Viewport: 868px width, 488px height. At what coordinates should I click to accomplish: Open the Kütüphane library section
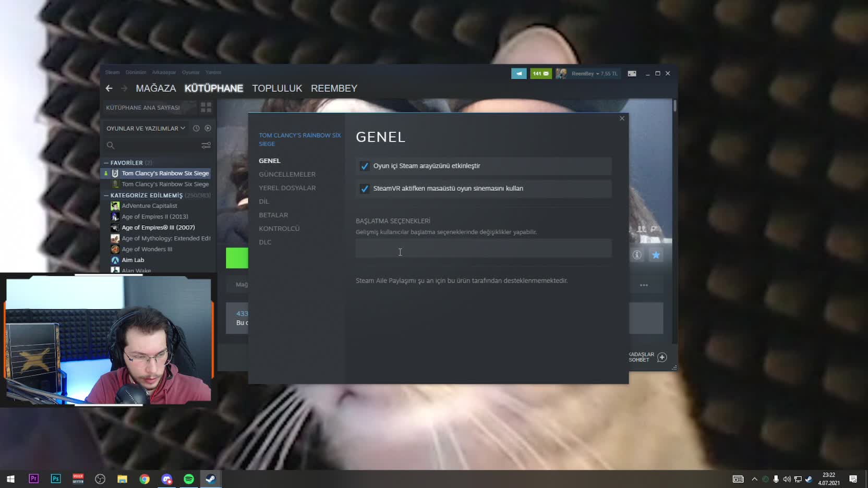[214, 88]
